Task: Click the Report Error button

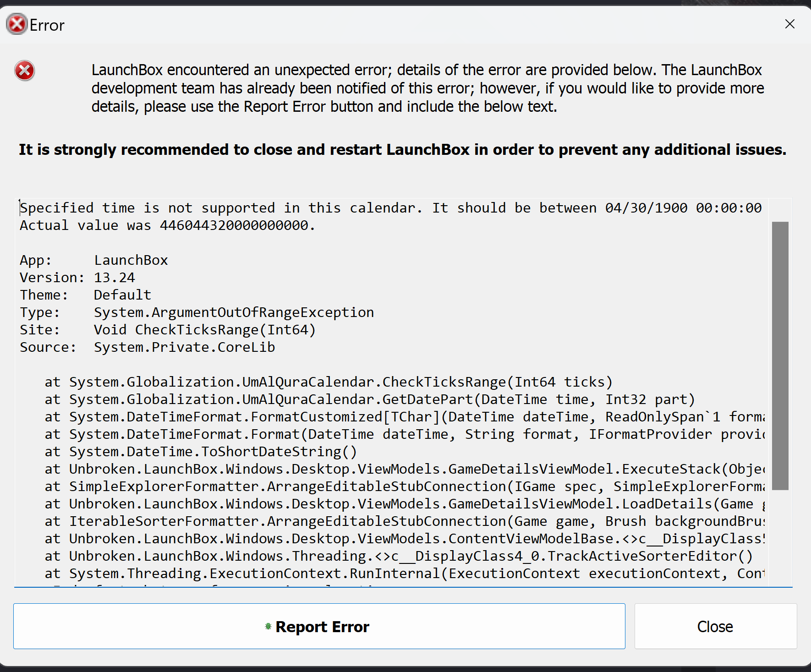Action: [319, 626]
